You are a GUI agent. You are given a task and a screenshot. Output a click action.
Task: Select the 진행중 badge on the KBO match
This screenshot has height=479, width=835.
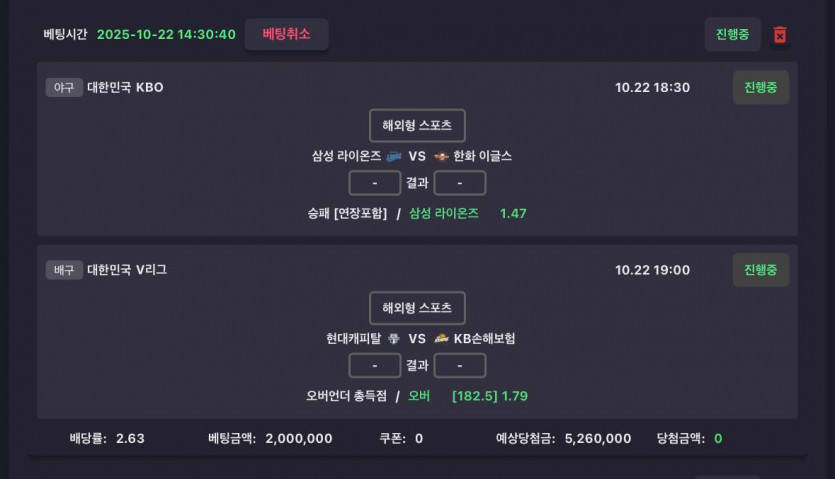click(x=760, y=87)
